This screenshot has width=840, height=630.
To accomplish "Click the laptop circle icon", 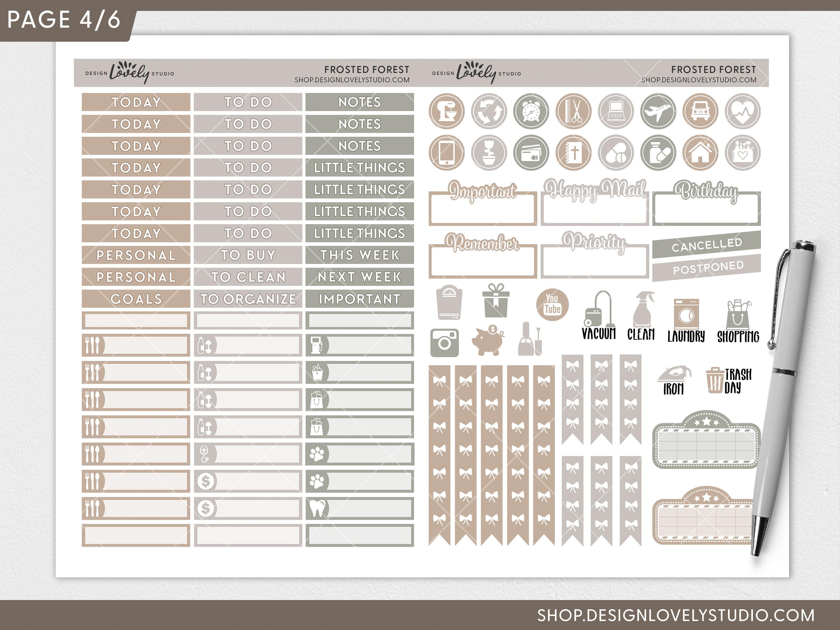I will 616,111.
